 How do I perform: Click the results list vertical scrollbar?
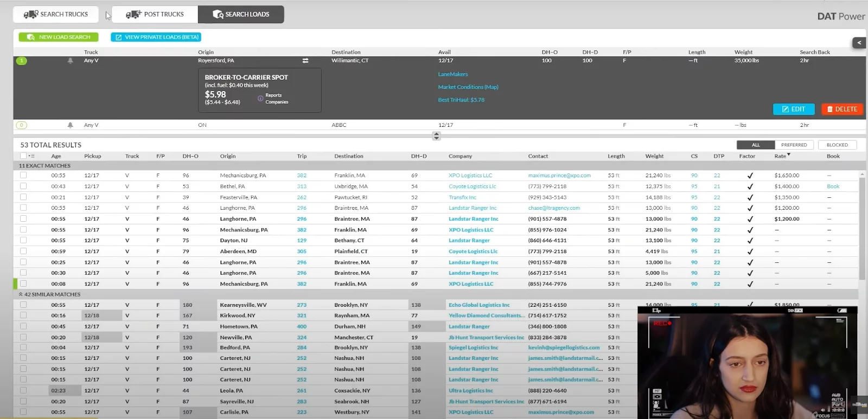[x=862, y=228]
